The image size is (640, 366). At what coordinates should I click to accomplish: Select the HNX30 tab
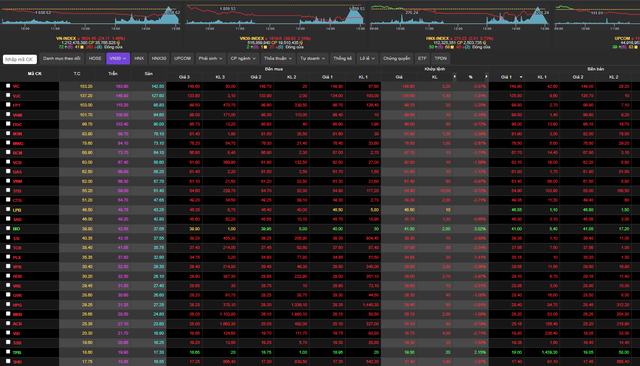pos(159,58)
